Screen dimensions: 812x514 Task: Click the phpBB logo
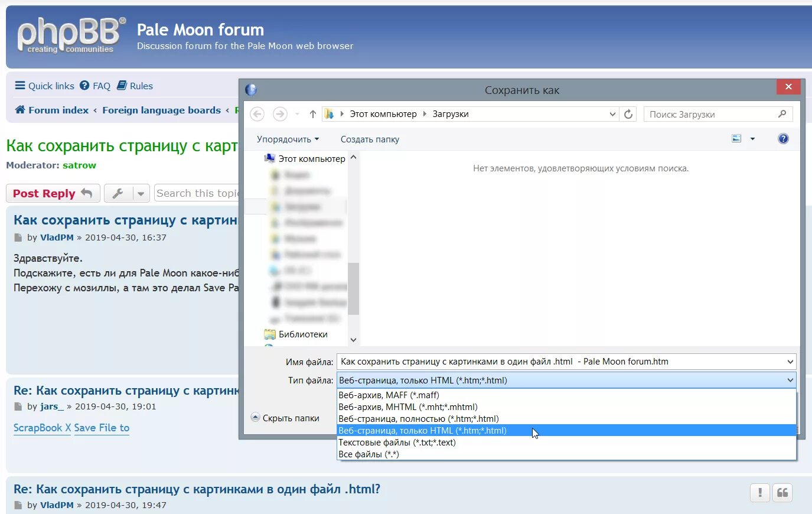(x=71, y=36)
